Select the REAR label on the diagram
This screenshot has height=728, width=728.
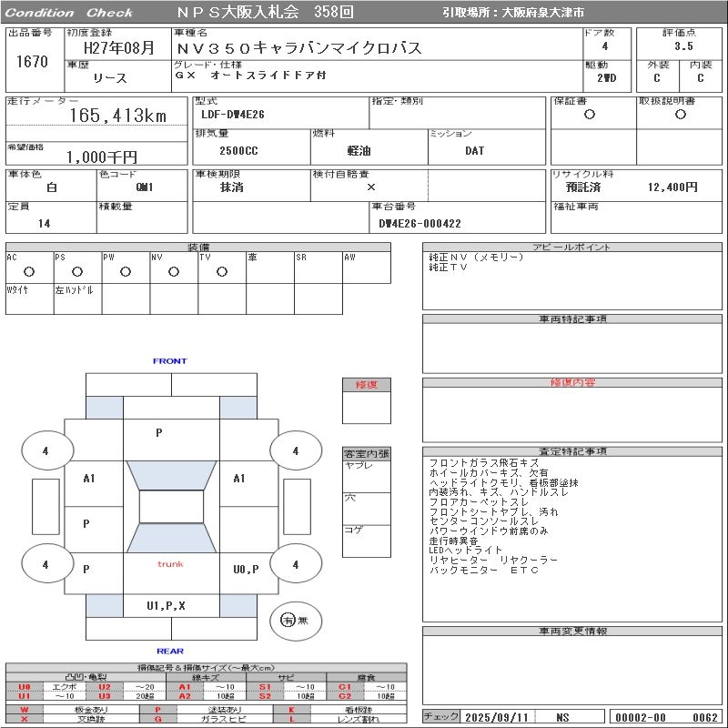170,651
